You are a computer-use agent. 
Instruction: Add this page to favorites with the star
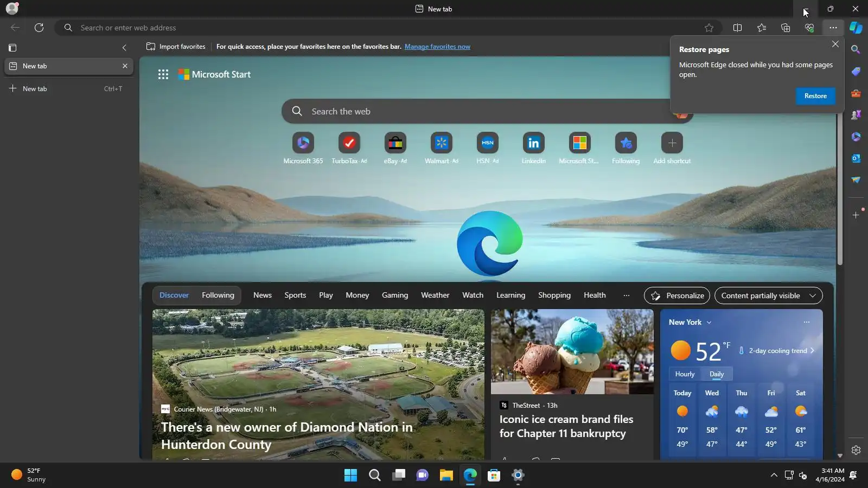[709, 28]
